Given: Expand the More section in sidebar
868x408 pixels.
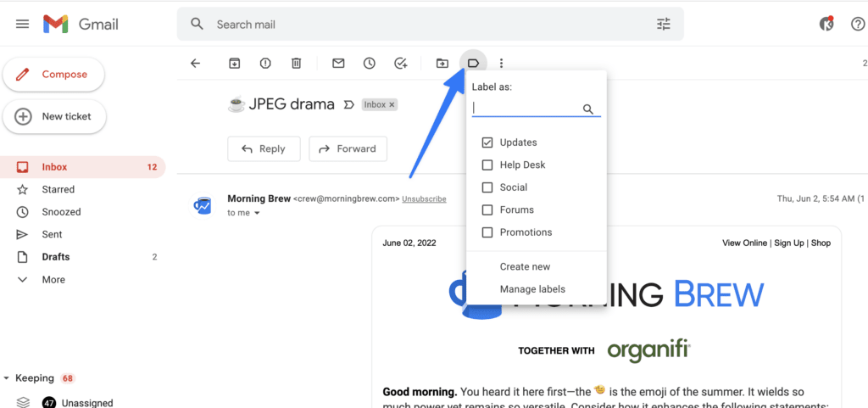Looking at the screenshot, I should (x=53, y=279).
